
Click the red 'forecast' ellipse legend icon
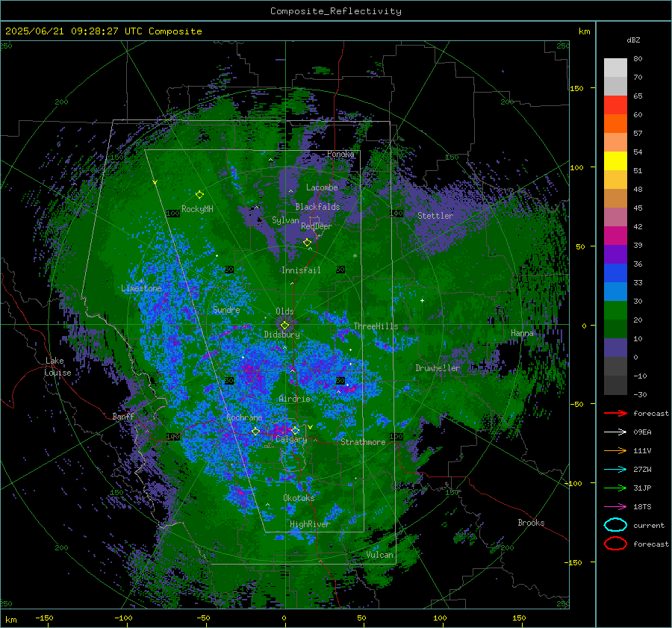click(615, 544)
